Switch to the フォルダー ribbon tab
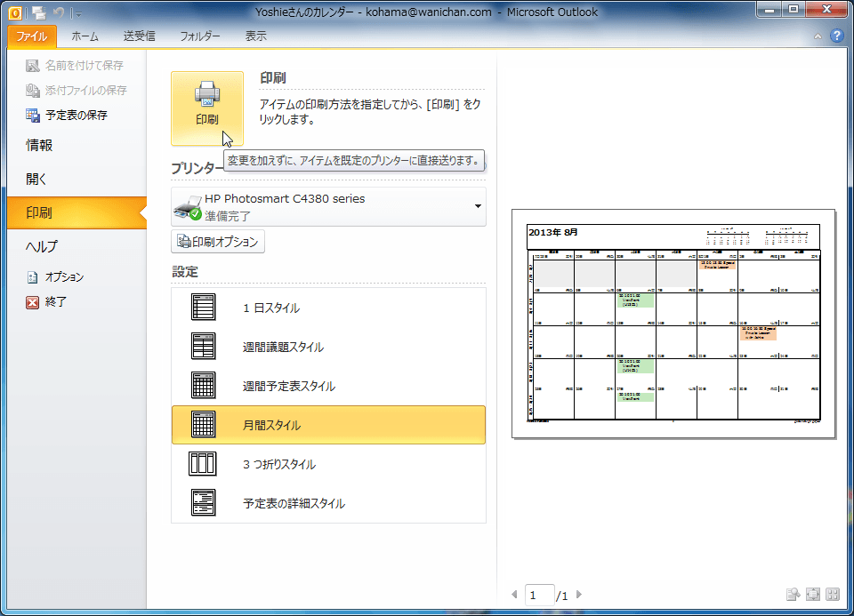The height and width of the screenshot is (616, 854). pos(200,36)
